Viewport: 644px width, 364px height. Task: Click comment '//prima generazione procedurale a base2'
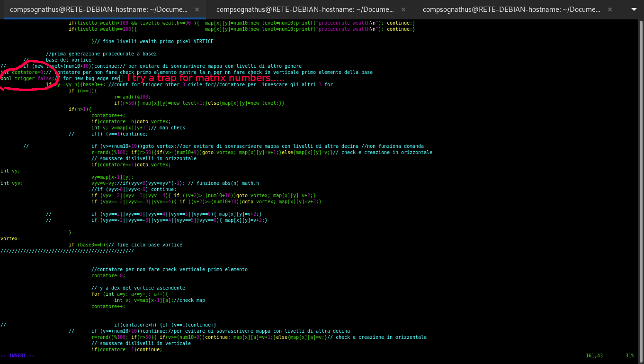click(x=101, y=54)
